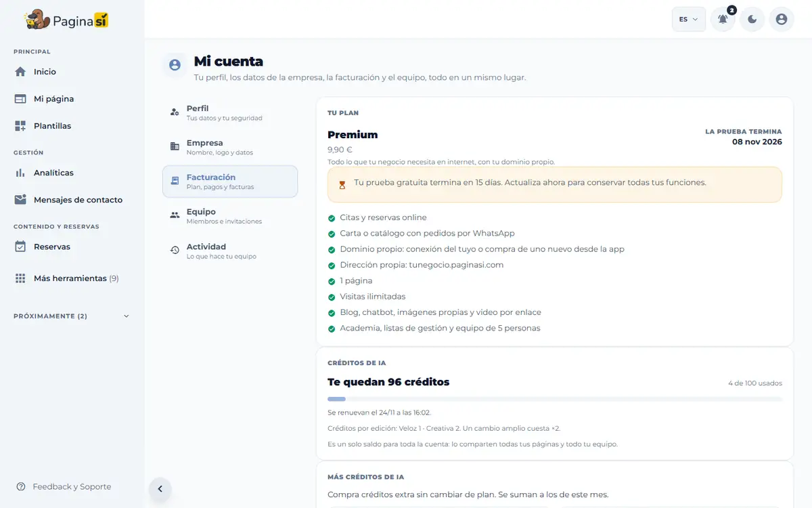Screen dimensions: 812x508
Task: Collapse the sidebar with the arrow button
Action: [160, 488]
